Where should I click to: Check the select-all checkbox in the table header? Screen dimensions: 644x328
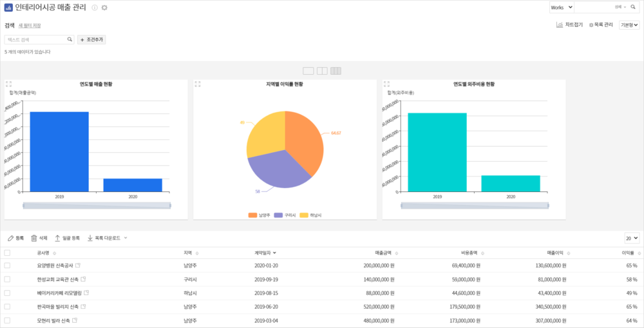(8, 253)
